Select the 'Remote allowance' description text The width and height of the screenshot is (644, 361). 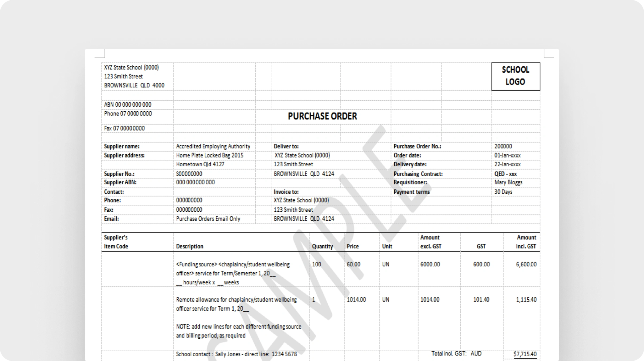(x=236, y=304)
